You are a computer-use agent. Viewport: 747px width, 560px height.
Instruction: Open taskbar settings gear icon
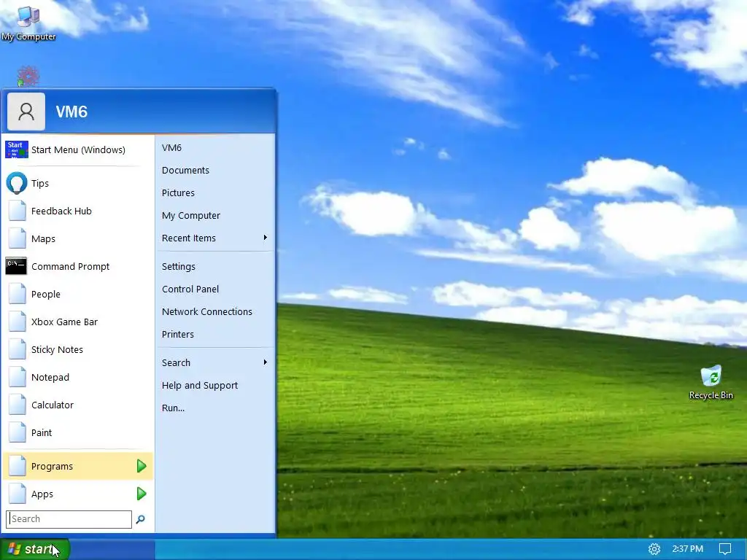point(654,549)
